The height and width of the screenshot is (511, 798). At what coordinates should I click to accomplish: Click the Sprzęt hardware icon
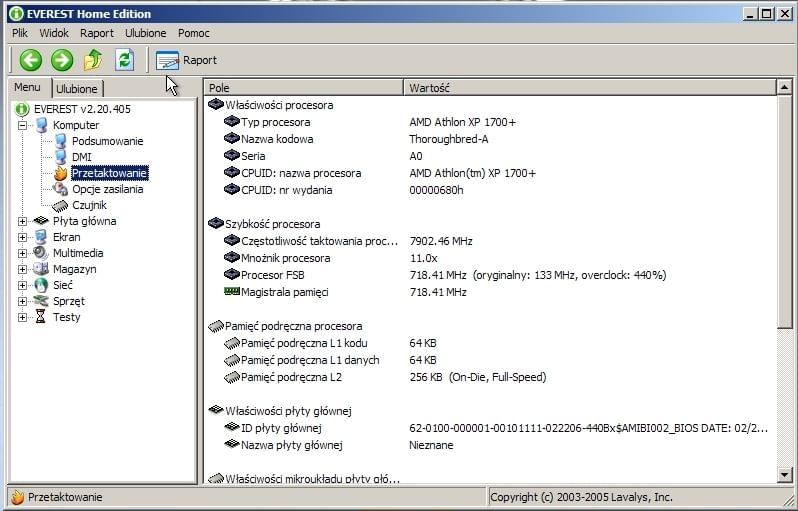41,301
